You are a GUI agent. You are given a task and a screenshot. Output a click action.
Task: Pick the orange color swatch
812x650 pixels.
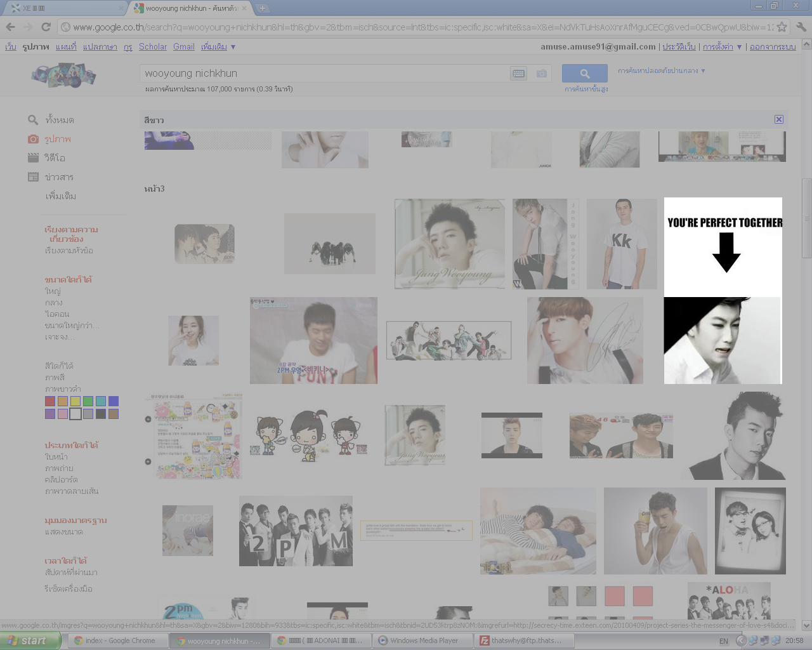pos(63,401)
